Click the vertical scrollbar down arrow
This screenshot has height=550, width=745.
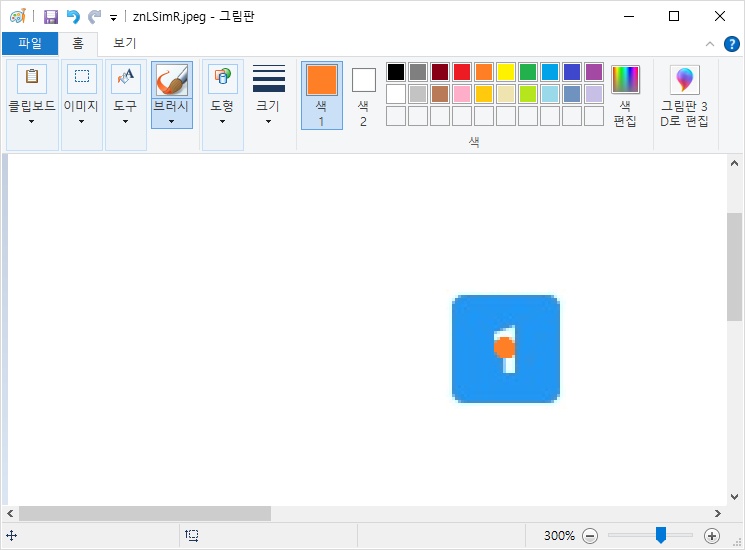(734, 497)
